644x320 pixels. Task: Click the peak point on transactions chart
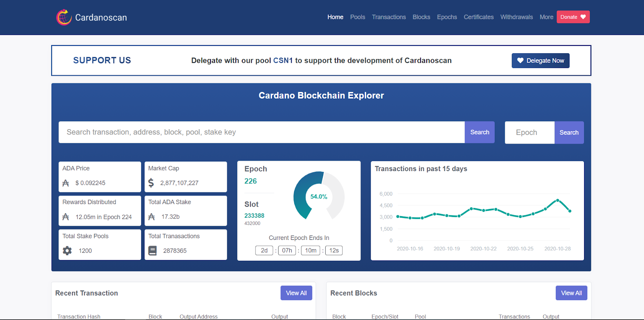557,200
